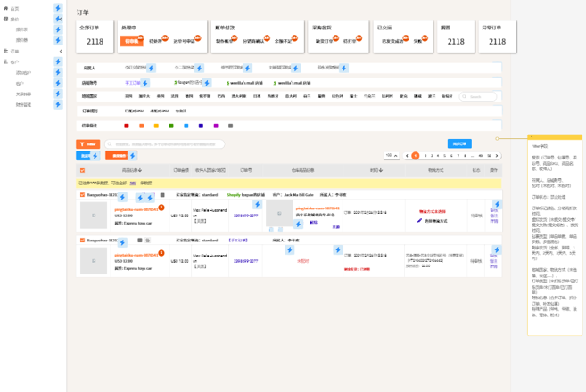Click the home icon beside 首页
The image size is (586, 392).
point(4,8)
